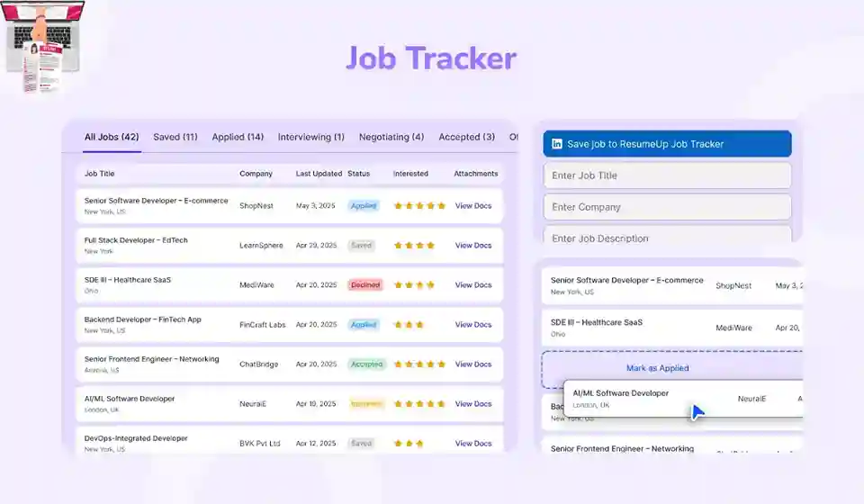Click the third star in LearnSphere row

[419, 245]
